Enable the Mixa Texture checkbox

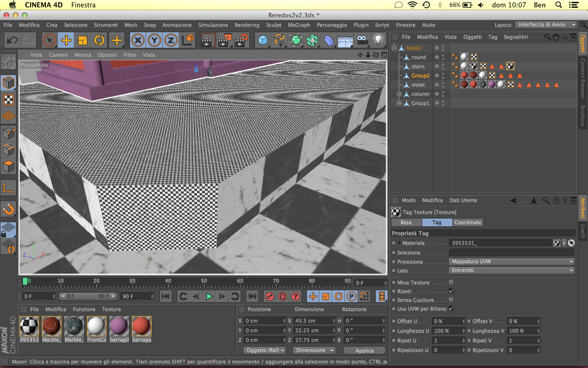pyautogui.click(x=451, y=282)
